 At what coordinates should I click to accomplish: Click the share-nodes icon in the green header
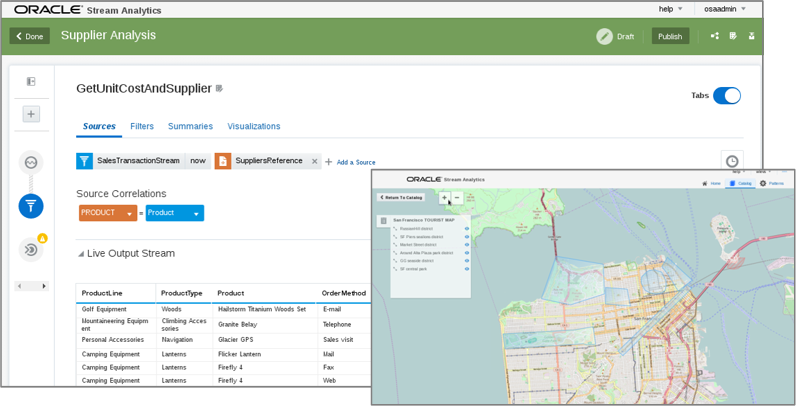point(715,36)
